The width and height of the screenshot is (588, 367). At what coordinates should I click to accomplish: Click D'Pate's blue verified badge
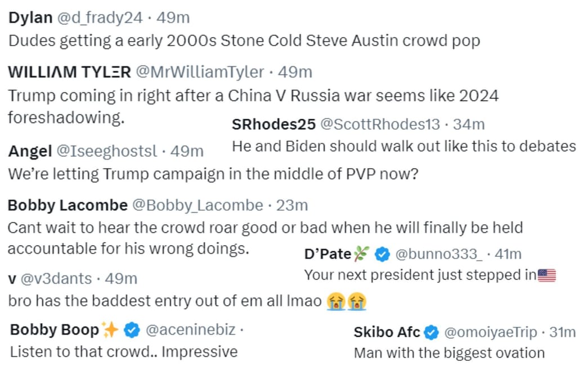pos(383,255)
